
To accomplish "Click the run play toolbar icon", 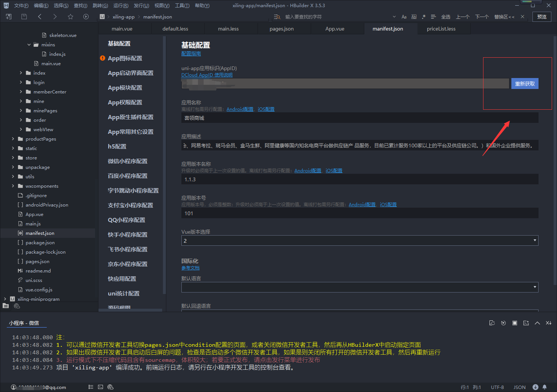I will click(86, 17).
